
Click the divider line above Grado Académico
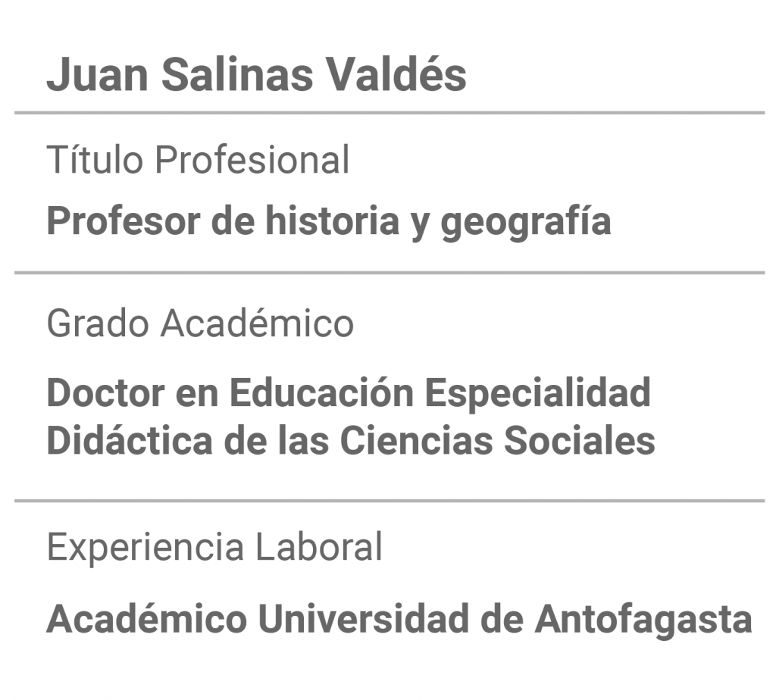click(390, 273)
